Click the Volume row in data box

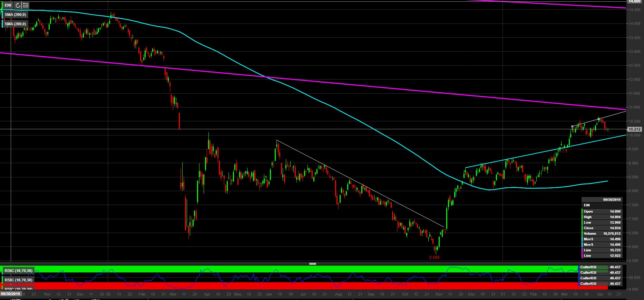[602, 234]
